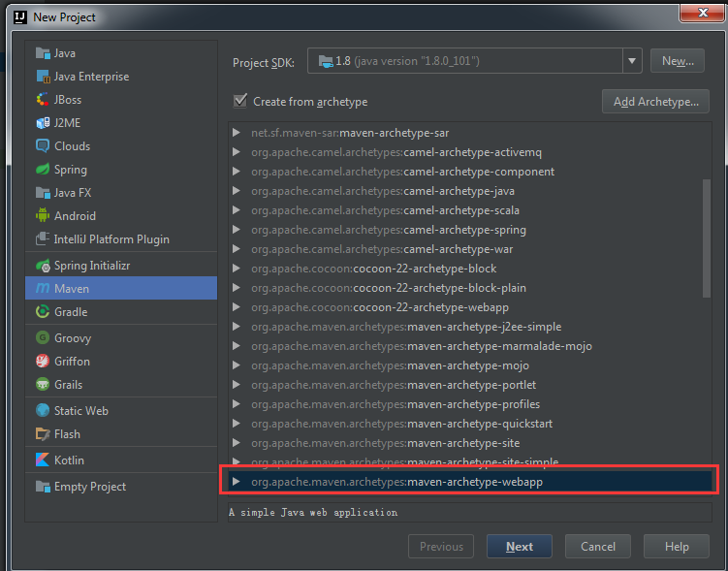Image resolution: width=728 pixels, height=571 pixels.
Task: Select Kotlin project type label
Action: pyautogui.click(x=69, y=460)
